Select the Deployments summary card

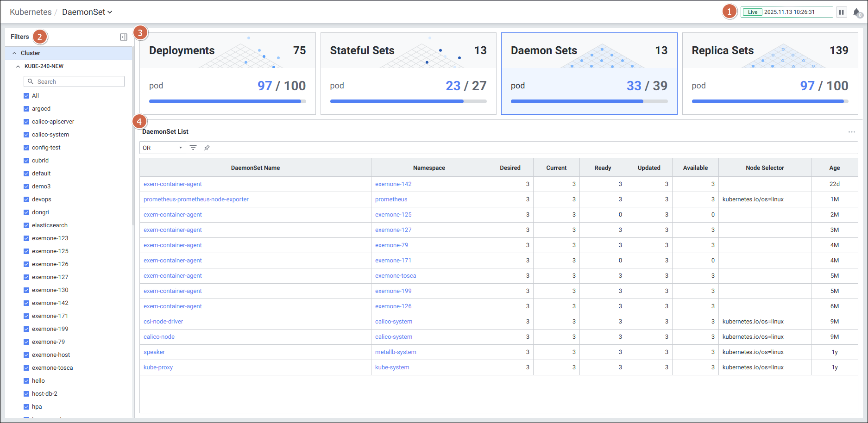(227, 73)
